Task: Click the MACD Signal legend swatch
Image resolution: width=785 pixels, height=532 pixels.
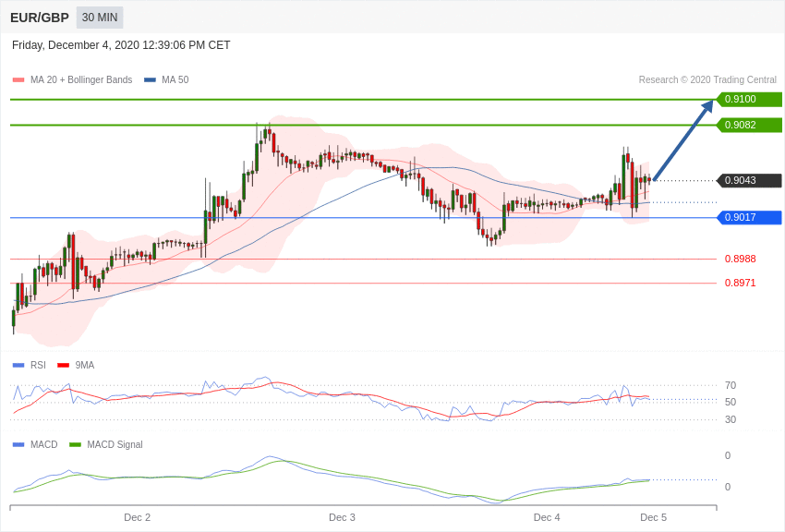Action: (x=75, y=444)
